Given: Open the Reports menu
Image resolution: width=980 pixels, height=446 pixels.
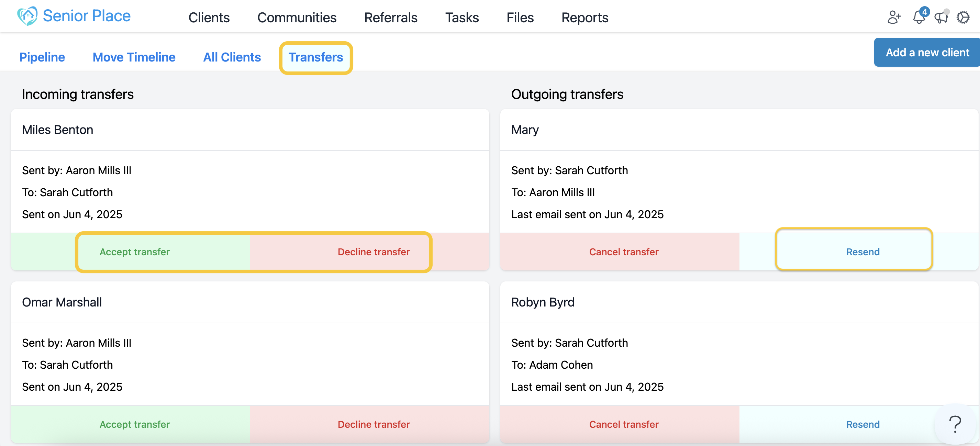Looking at the screenshot, I should (585, 18).
